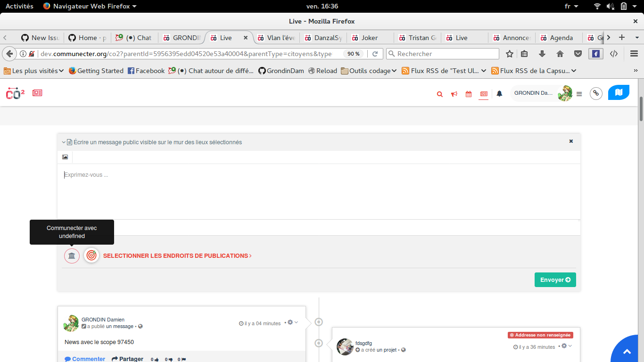Open the Firefox hamburger menu

(634, 54)
